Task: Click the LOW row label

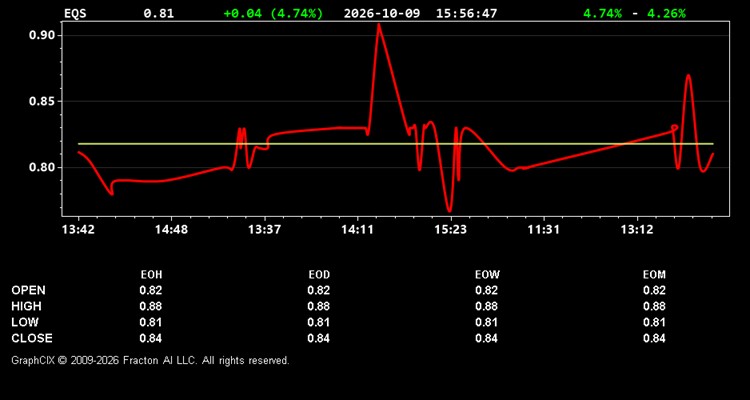Action: click(25, 322)
